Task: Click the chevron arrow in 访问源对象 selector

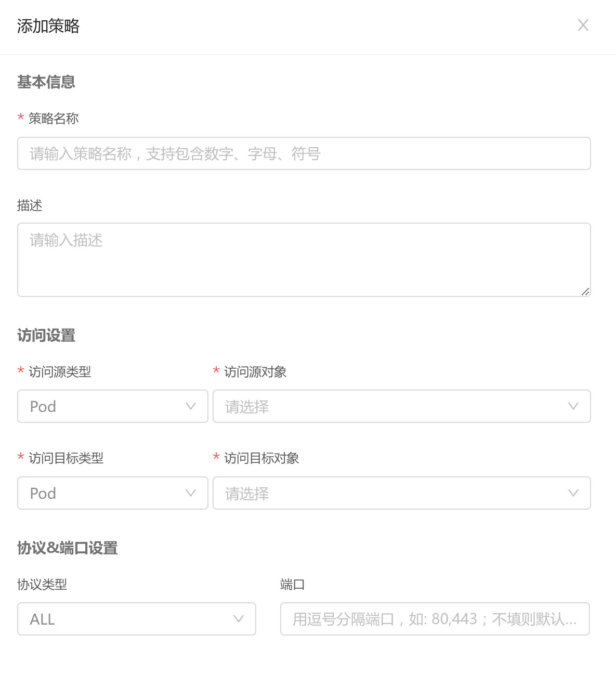Action: (573, 406)
